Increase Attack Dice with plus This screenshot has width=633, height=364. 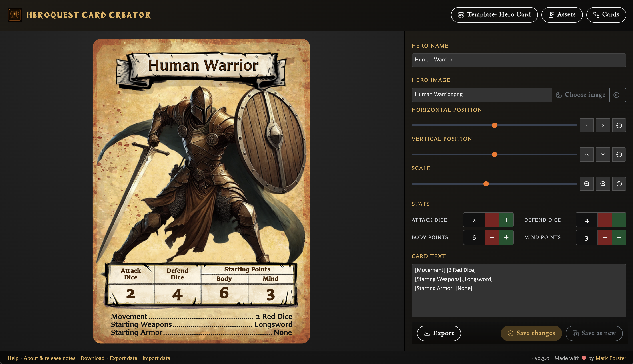(x=506, y=220)
